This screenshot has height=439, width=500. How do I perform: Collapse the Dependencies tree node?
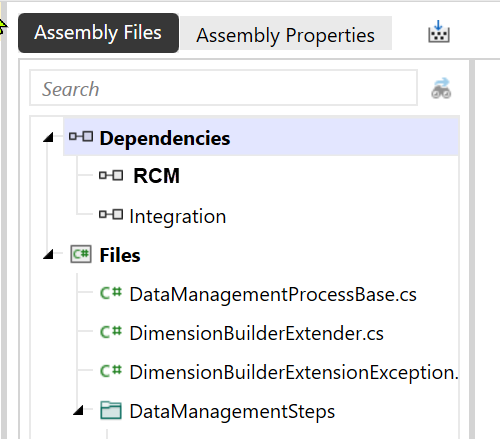point(48,137)
